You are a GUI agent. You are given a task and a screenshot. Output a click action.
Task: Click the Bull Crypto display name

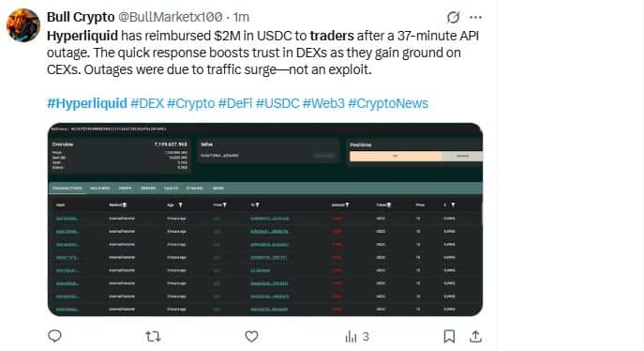pyautogui.click(x=81, y=17)
